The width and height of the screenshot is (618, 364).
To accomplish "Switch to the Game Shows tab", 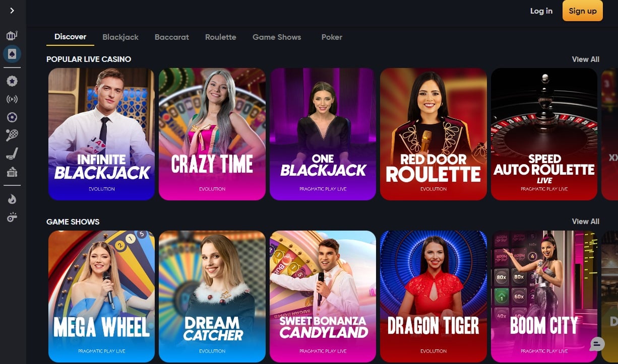I will pos(277,37).
